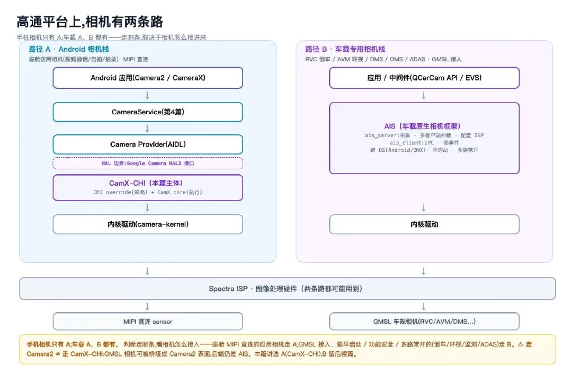Select the MIPI 直连 sensor box
Viewport: 572px width, 392px height.
tap(148, 321)
